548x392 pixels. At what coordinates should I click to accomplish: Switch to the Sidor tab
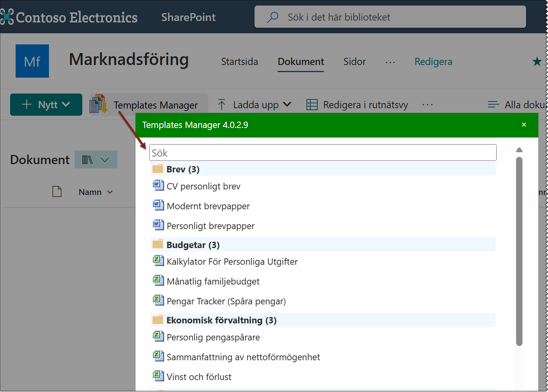pos(354,62)
